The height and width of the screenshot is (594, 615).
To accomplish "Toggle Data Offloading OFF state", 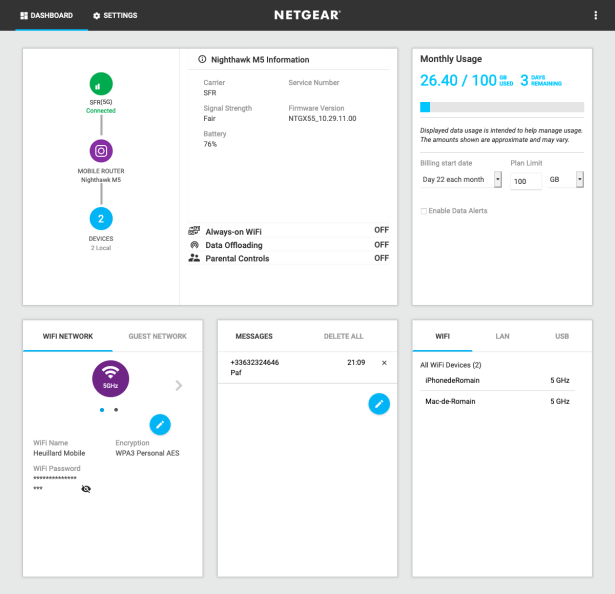I will 381,245.
